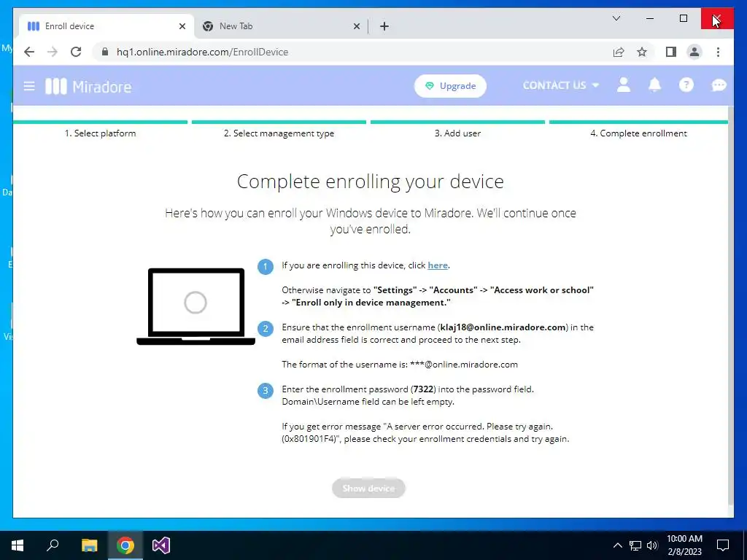Click the laptop illustration
The height and width of the screenshot is (560, 747).
(196, 306)
